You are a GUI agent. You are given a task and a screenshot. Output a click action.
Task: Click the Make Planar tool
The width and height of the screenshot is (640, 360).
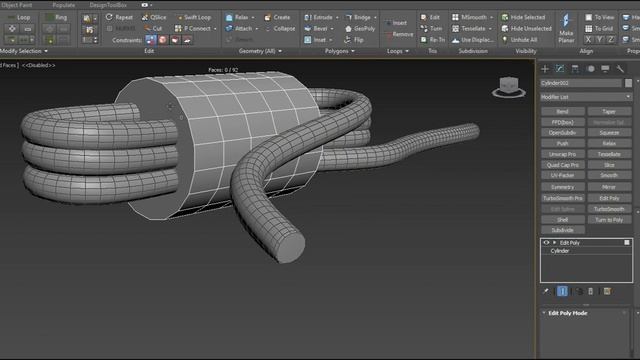566,27
